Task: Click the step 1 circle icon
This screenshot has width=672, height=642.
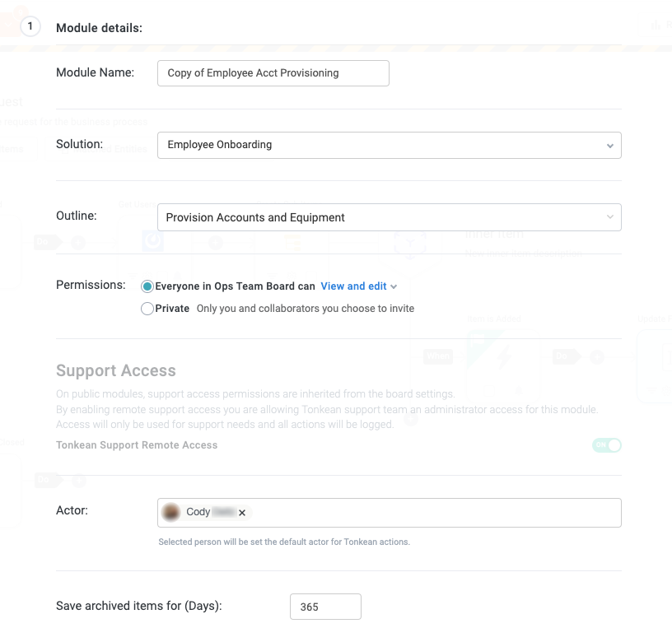Action: (x=30, y=27)
